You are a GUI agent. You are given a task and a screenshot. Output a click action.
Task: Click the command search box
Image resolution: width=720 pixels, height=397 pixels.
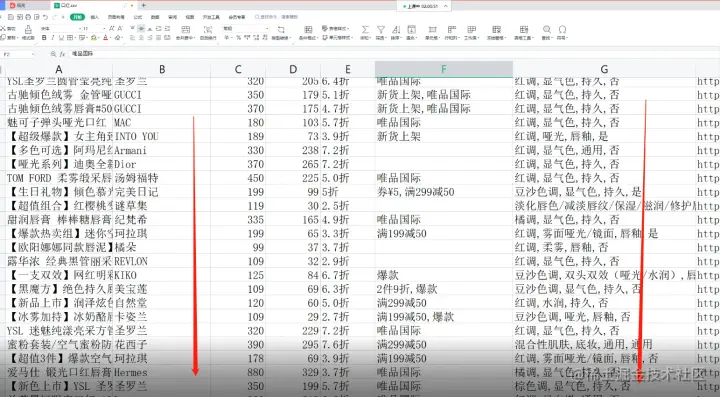(x=276, y=17)
